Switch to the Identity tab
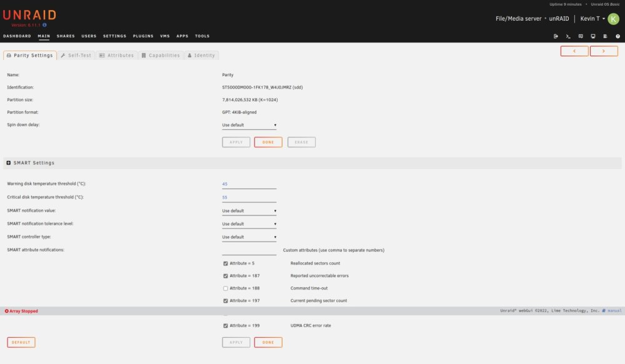The image size is (625, 364). (201, 56)
